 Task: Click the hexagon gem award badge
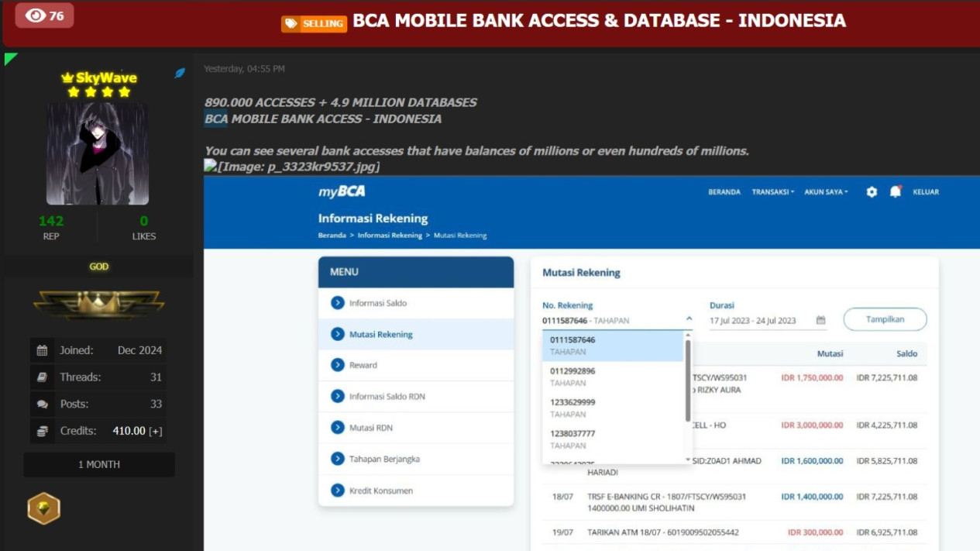tap(43, 508)
